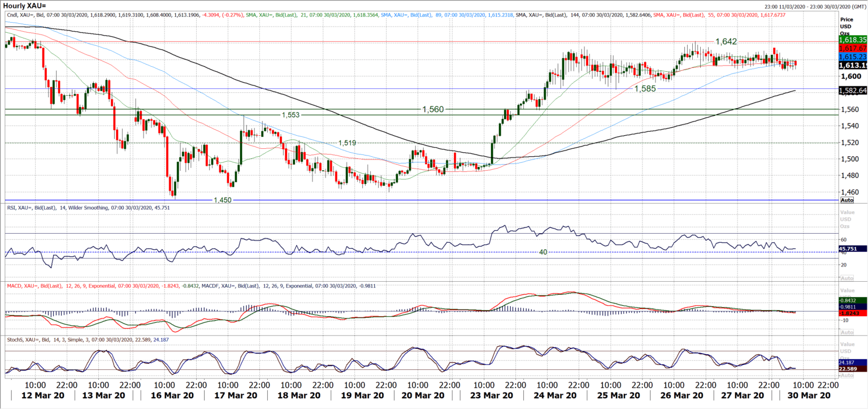Select the 1,553 level annotation

click(290, 115)
